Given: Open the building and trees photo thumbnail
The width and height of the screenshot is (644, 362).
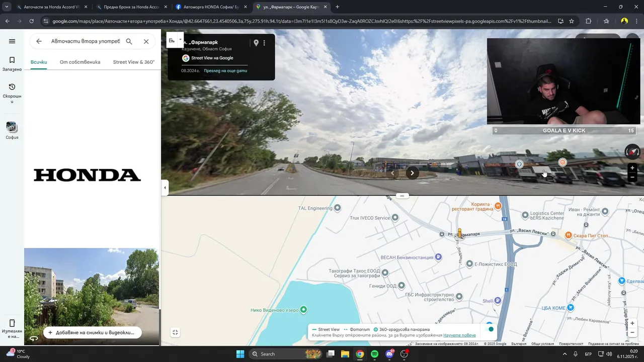Looking at the screenshot, I should tap(92, 297).
